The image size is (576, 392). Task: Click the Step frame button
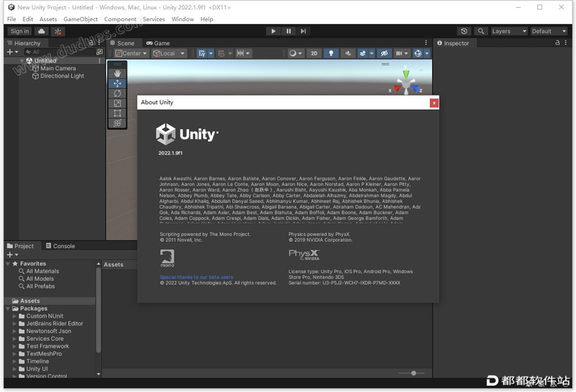[303, 31]
